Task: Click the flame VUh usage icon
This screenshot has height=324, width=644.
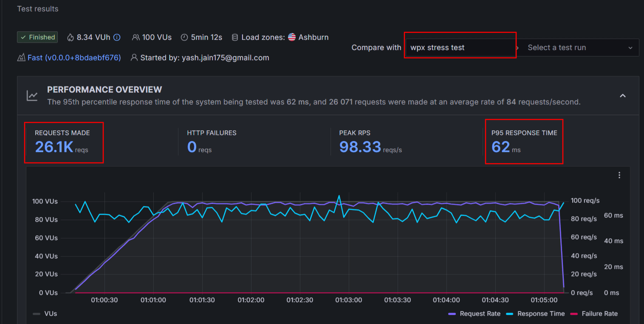Action: [x=71, y=37]
